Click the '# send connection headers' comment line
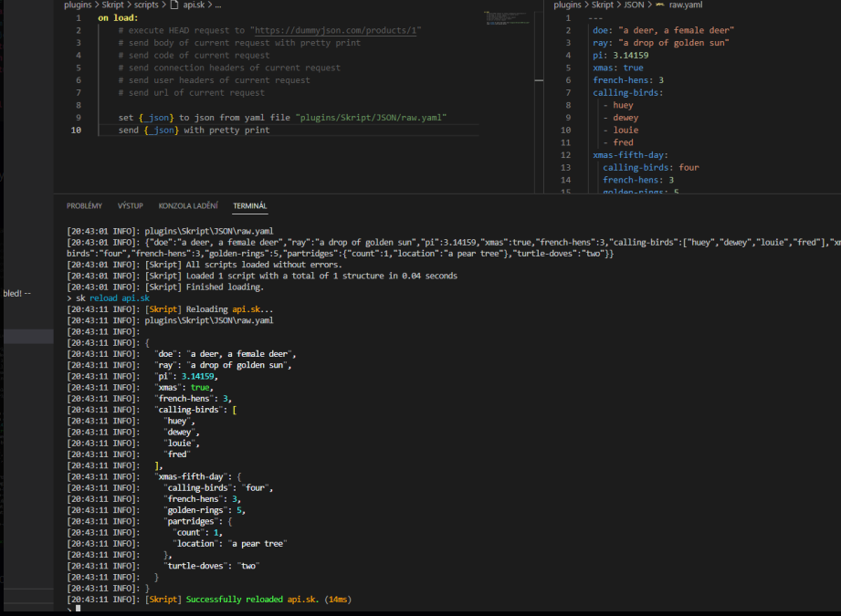The image size is (841, 616). click(x=229, y=68)
